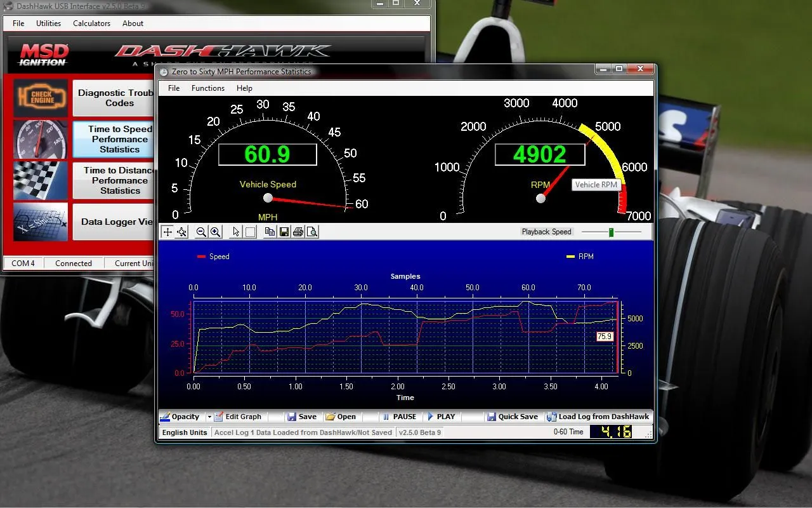Click the clock icon in the Zero to Sixty title bar
The image size is (812, 508).
[x=164, y=72]
